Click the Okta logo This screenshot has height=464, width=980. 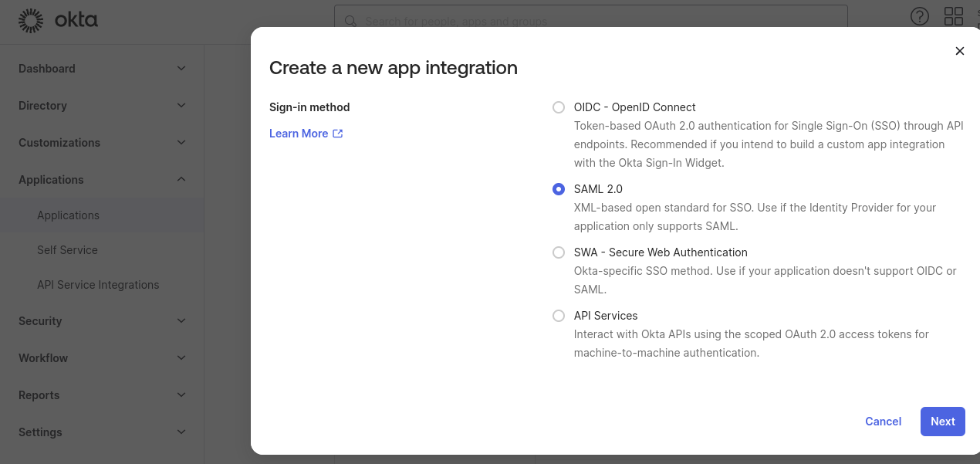coord(58,21)
